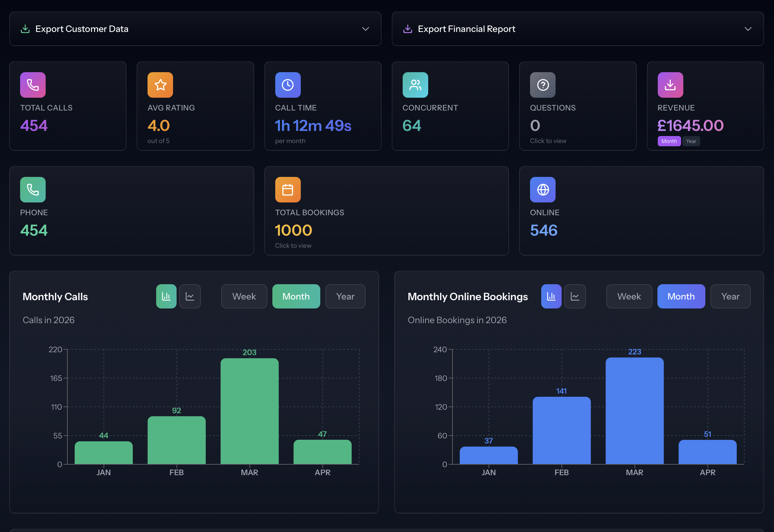774x532 pixels.
Task: Click the green Phone card icon
Action: (33, 190)
